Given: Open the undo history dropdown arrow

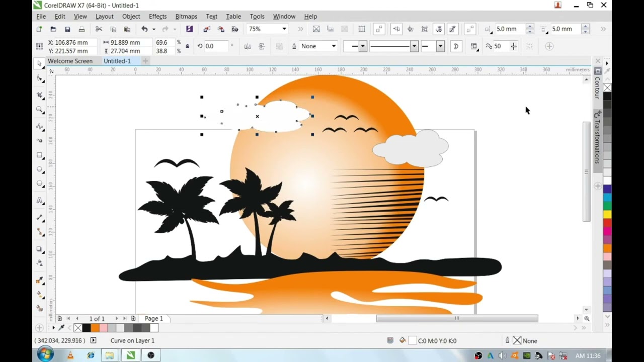Looking at the screenshot, I should pos(153,29).
